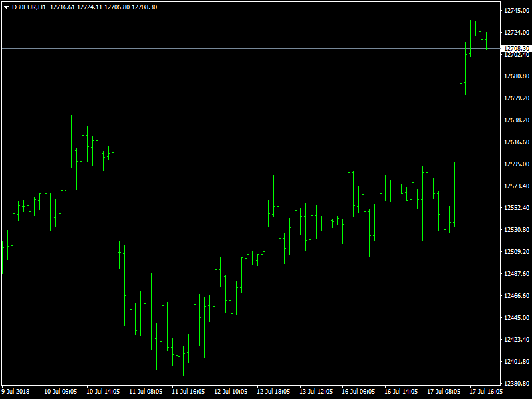Click price scale value 12380.80

pos(517,384)
